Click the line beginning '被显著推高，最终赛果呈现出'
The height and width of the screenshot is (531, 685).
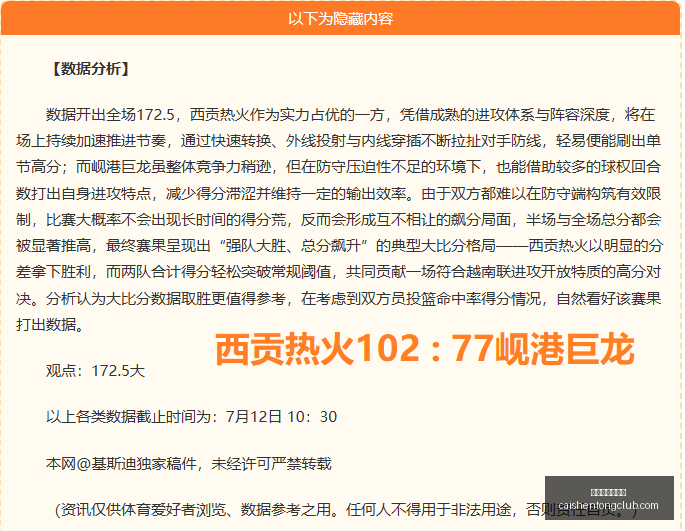coord(340,246)
